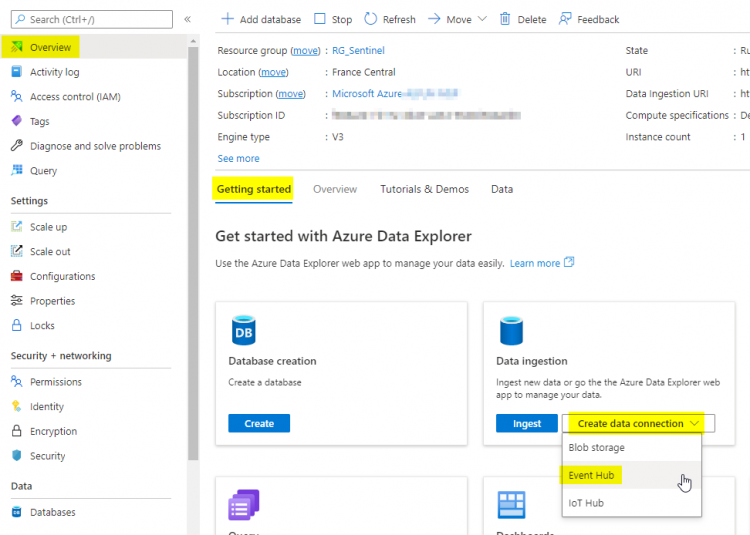Switch to the Getting started tab

(x=254, y=189)
